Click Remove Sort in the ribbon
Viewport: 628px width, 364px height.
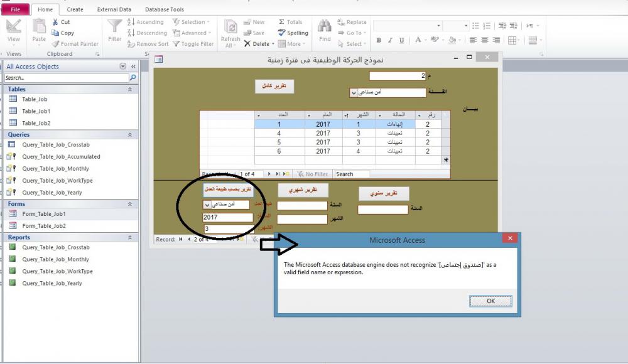pyautogui.click(x=148, y=44)
